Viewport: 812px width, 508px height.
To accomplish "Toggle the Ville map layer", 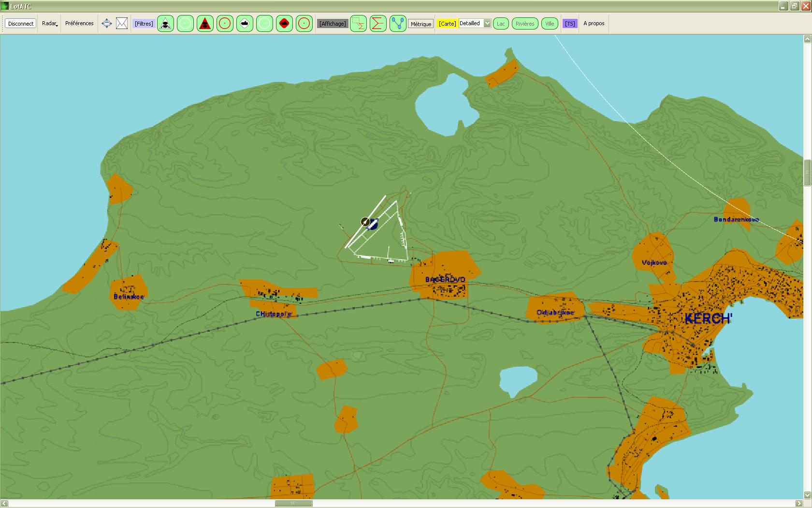I will (x=550, y=23).
